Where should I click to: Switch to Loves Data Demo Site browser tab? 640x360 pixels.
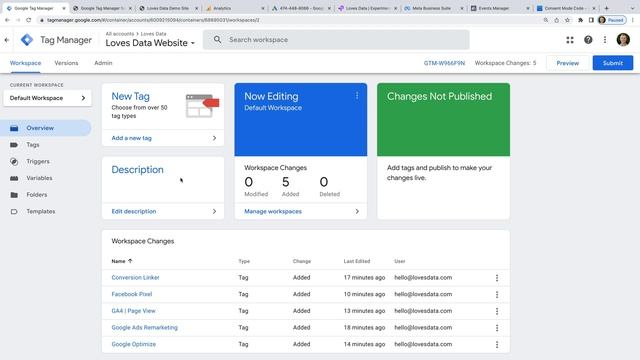pyautogui.click(x=167, y=8)
